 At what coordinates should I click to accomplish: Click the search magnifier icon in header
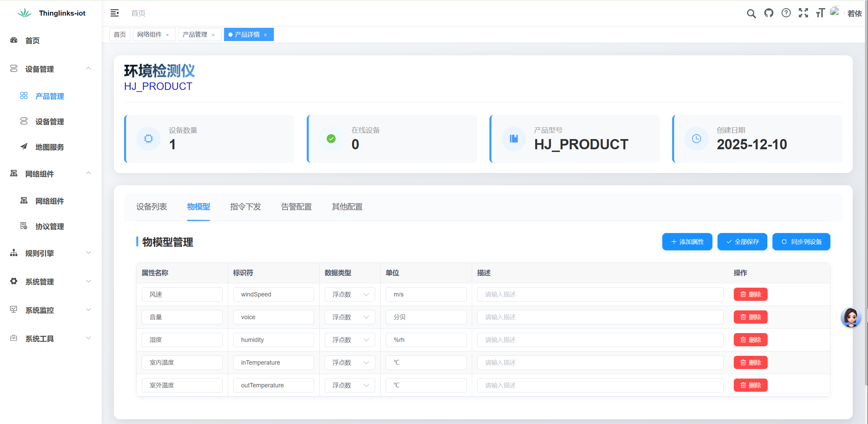pyautogui.click(x=751, y=14)
